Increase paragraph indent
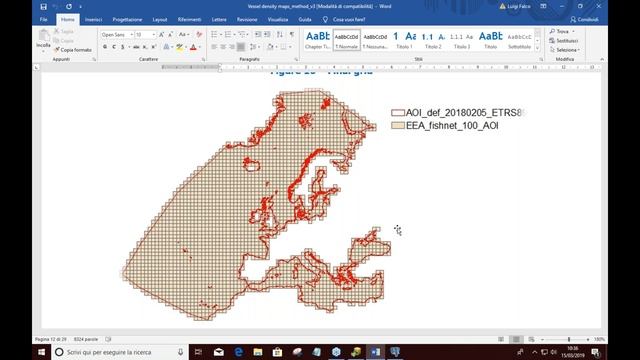The height and width of the screenshot is (360, 640). click(267, 35)
